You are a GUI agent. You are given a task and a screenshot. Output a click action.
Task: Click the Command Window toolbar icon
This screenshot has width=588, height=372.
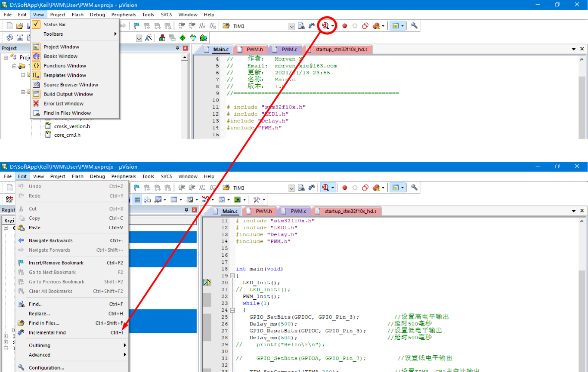[138, 199]
